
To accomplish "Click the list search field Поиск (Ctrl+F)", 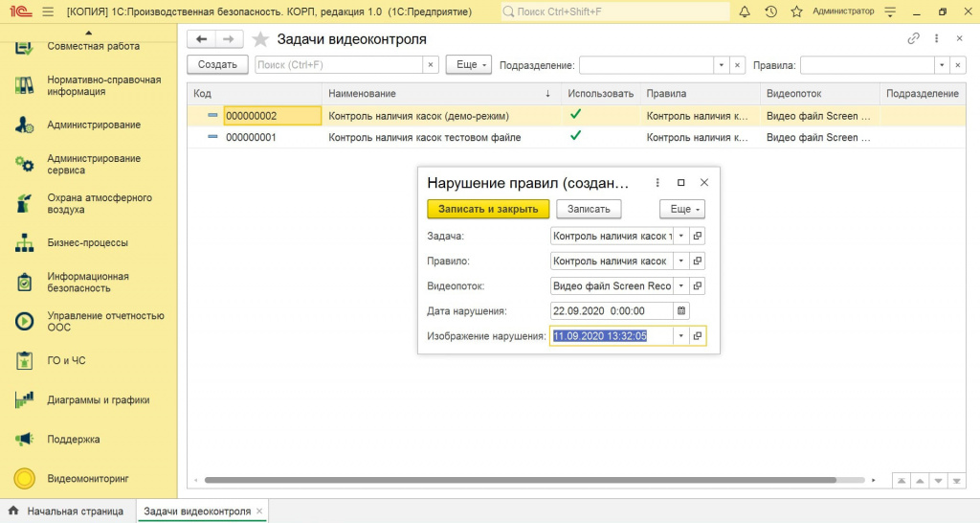I will click(339, 65).
